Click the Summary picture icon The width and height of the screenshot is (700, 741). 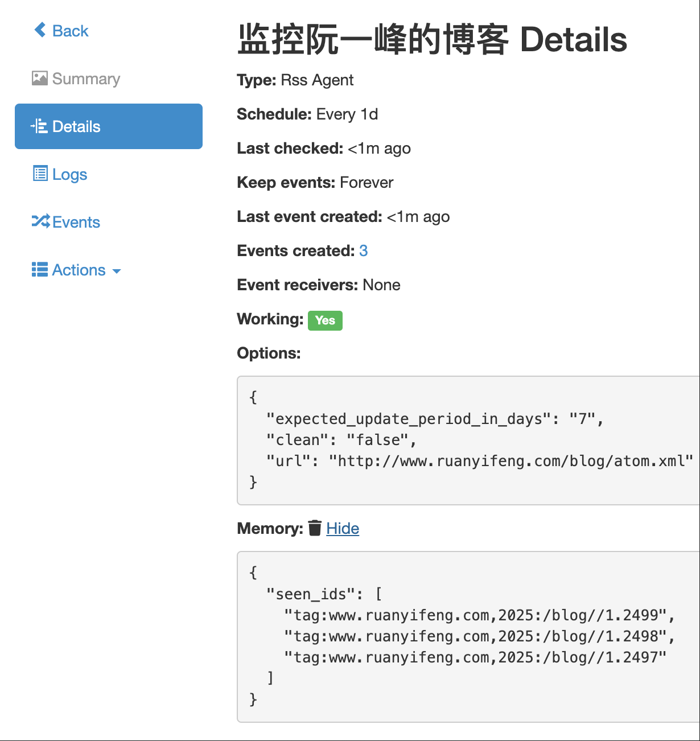(40, 79)
